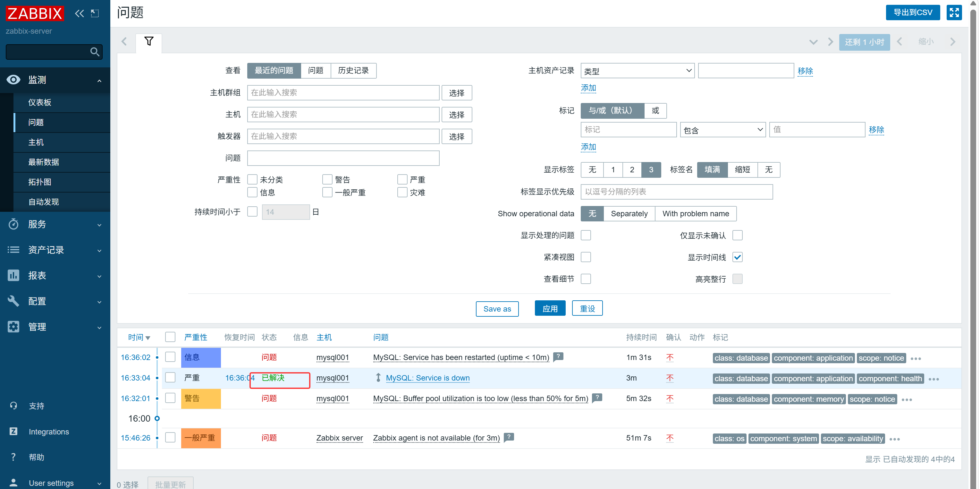The image size is (980, 489).
Task: Click the Zabbix logo
Action: 35,13
